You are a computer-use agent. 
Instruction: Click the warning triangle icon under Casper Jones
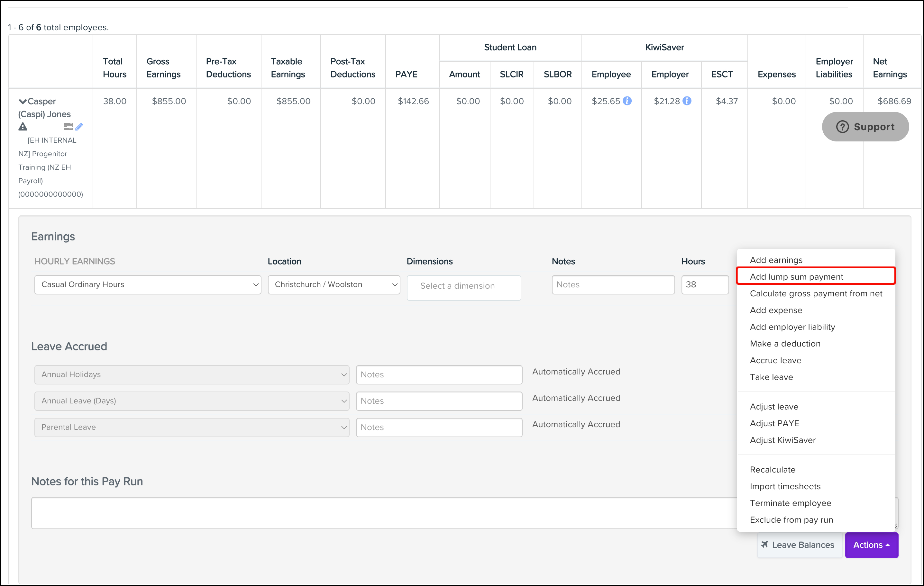[23, 127]
